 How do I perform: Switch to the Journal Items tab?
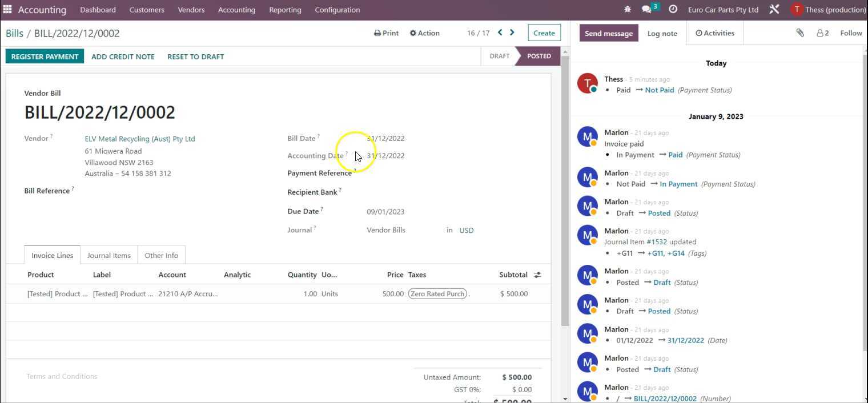(x=108, y=255)
